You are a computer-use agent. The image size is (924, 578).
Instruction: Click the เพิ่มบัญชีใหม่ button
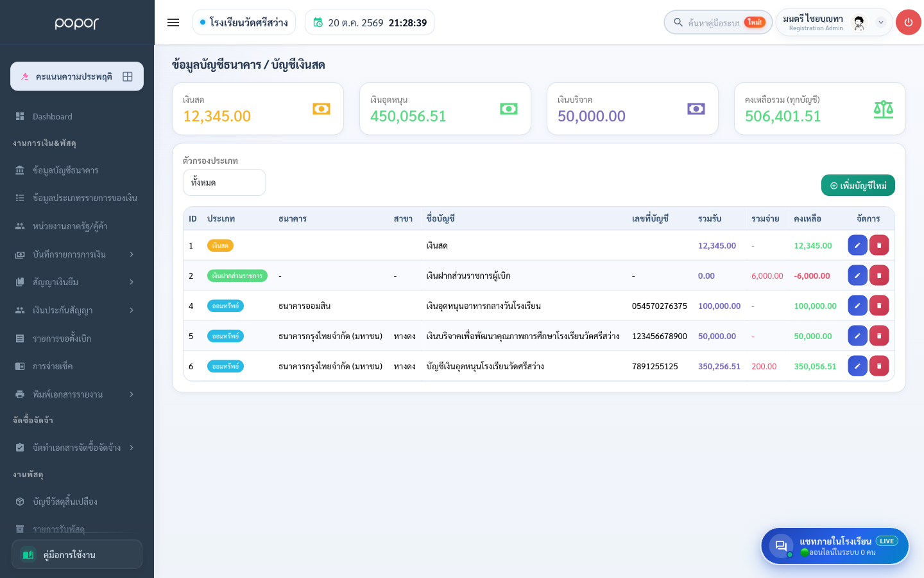858,186
